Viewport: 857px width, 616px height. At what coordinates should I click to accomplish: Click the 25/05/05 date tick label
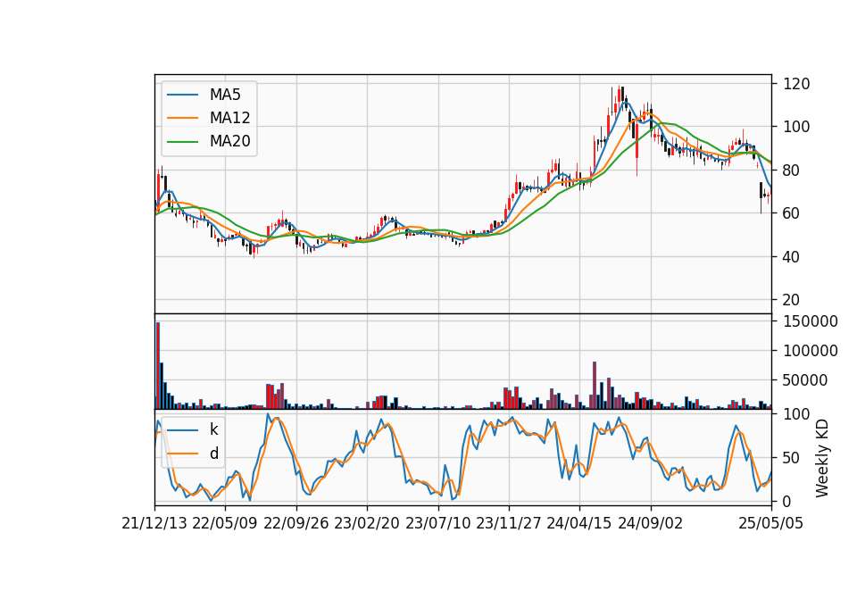coord(771,524)
